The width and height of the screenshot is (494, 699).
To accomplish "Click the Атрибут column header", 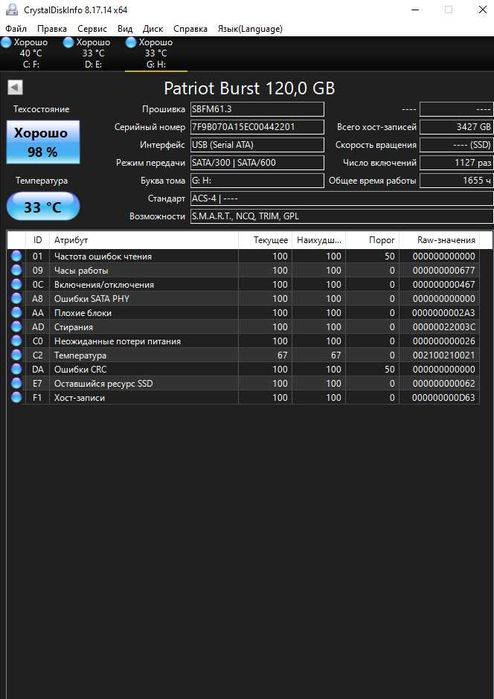I will click(x=144, y=240).
